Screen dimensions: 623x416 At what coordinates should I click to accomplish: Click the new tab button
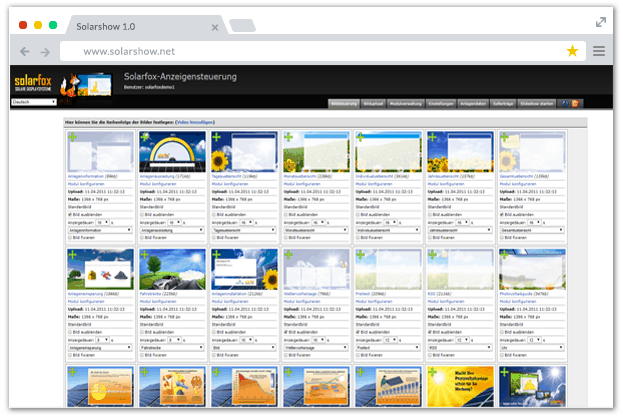click(x=242, y=25)
